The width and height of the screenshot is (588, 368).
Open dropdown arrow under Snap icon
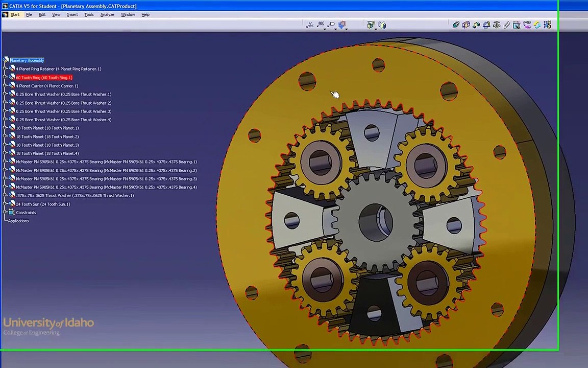375,29
